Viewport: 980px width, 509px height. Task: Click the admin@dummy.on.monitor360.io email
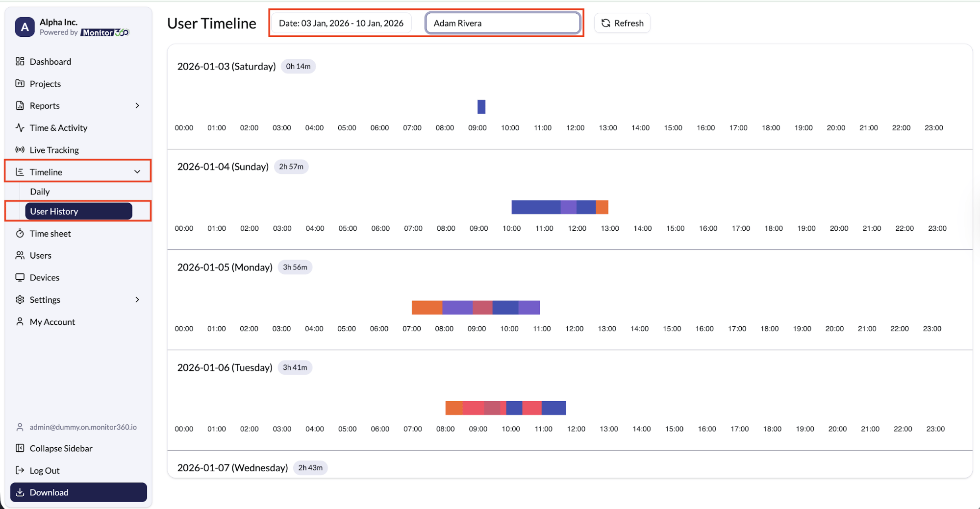click(x=83, y=427)
